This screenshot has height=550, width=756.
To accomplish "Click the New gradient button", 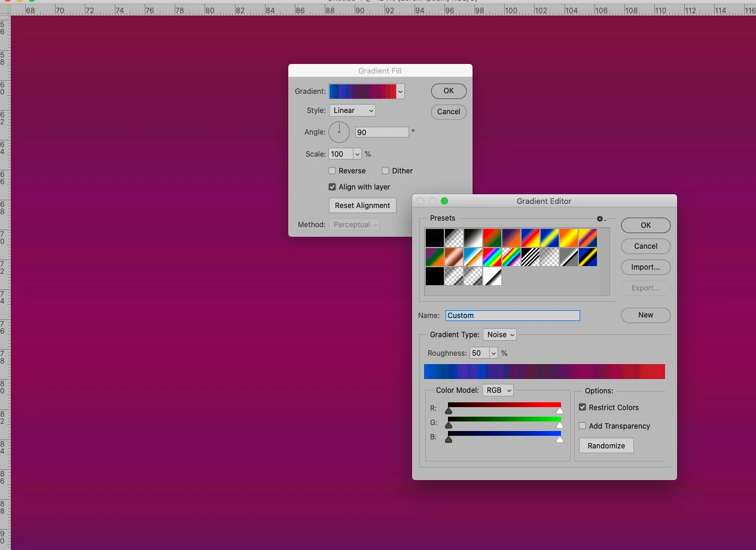I will point(646,315).
